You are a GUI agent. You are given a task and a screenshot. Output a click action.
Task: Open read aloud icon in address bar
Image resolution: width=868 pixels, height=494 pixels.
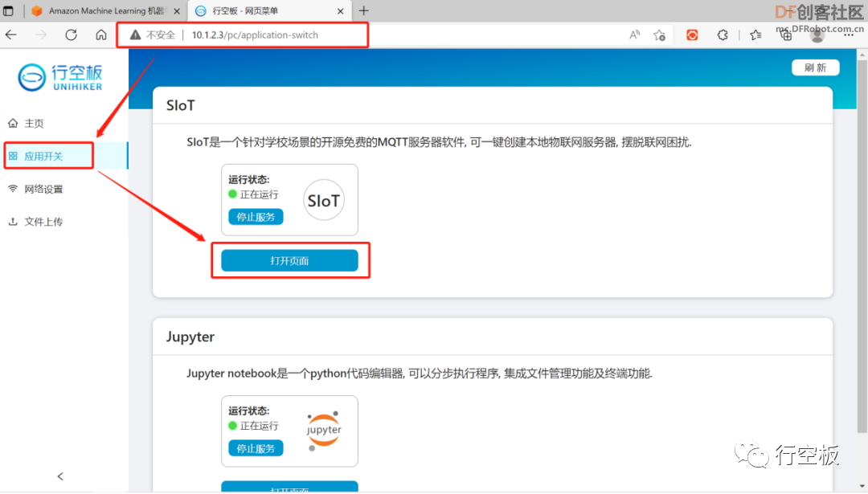coord(634,35)
